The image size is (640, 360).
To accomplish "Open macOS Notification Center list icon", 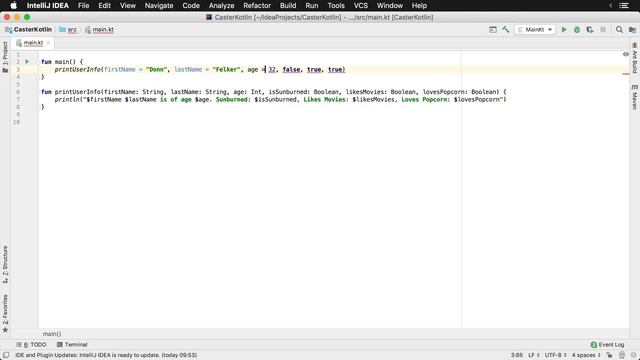I will pyautogui.click(x=624, y=6).
